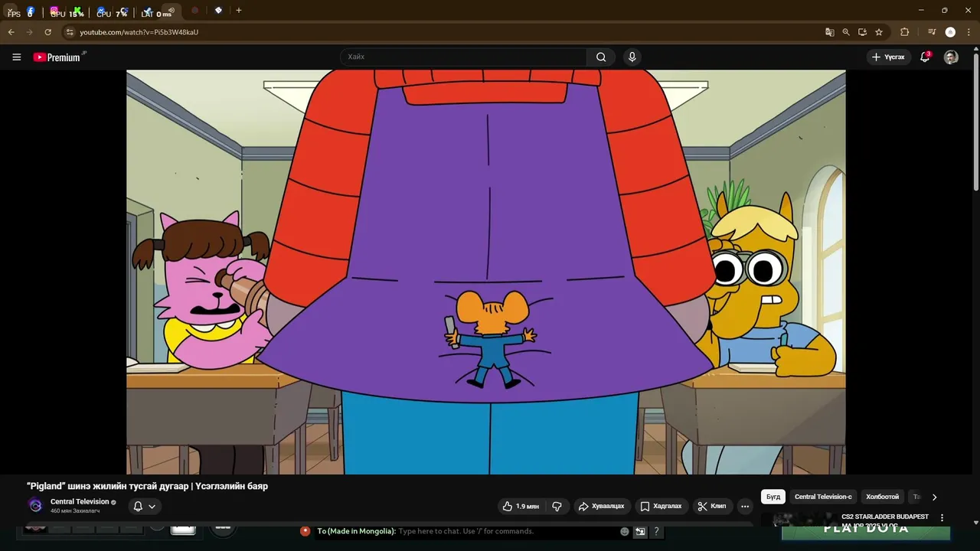The image size is (980, 551).
Task: Open the zoom magnifier icon in address bar
Action: 846,32
